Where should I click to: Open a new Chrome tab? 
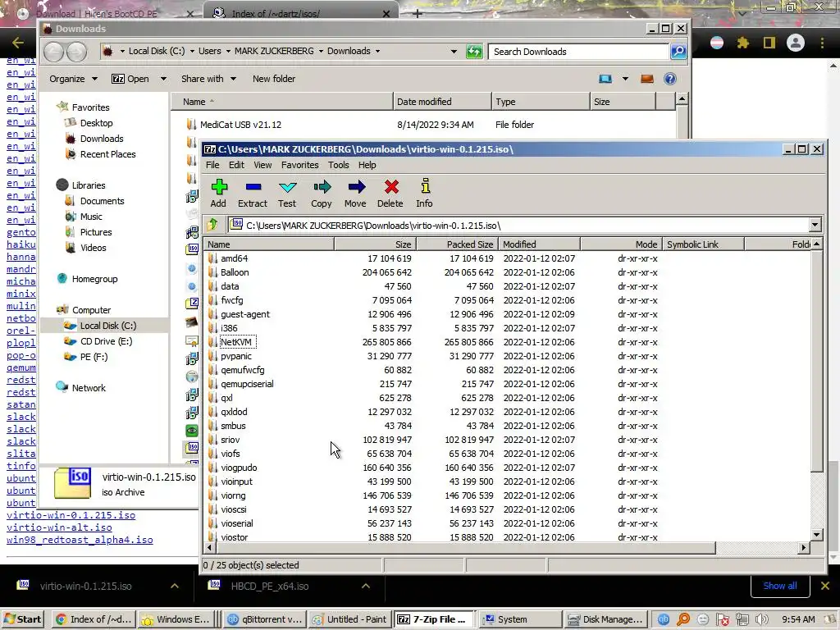[418, 13]
